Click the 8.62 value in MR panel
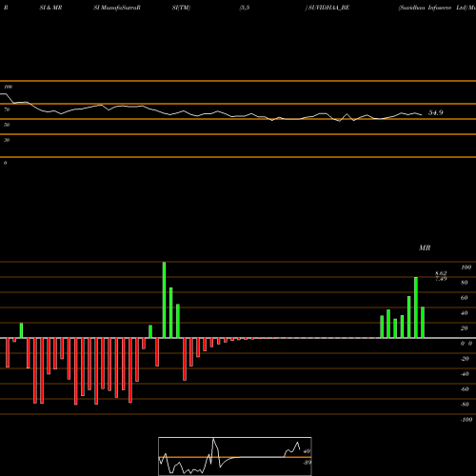This screenshot has width=476, height=476. 441,273
